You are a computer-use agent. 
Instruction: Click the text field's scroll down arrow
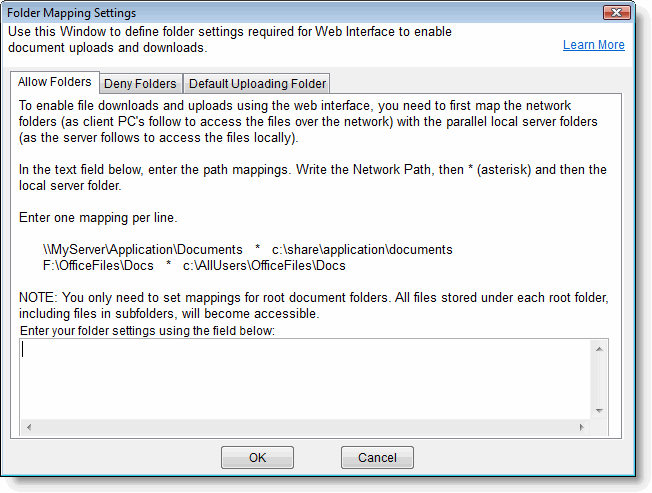pyautogui.click(x=599, y=410)
